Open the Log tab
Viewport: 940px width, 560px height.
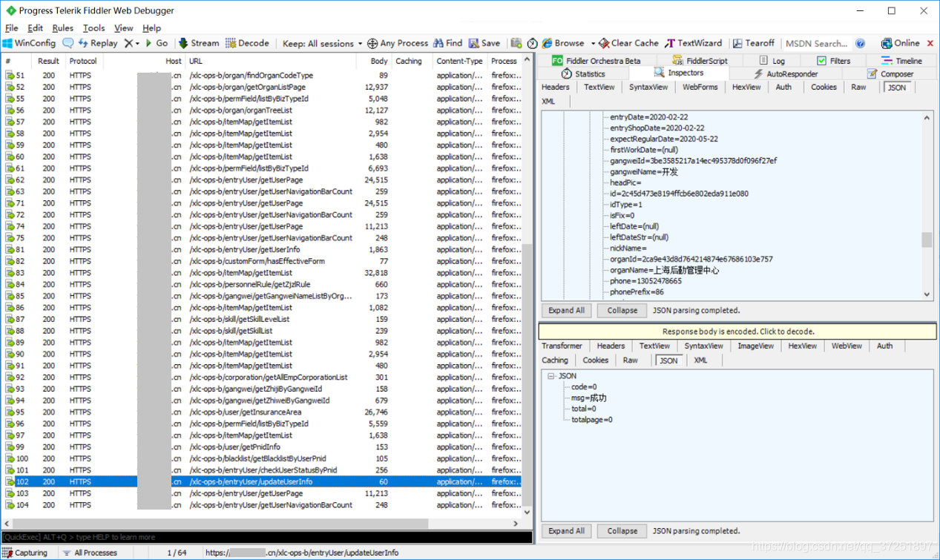[772, 61]
